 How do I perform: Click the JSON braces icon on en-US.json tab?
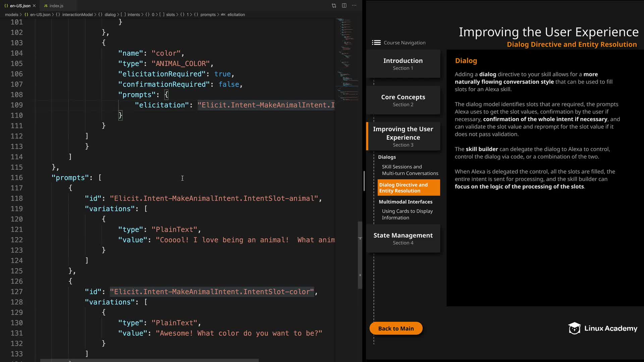pos(6,6)
